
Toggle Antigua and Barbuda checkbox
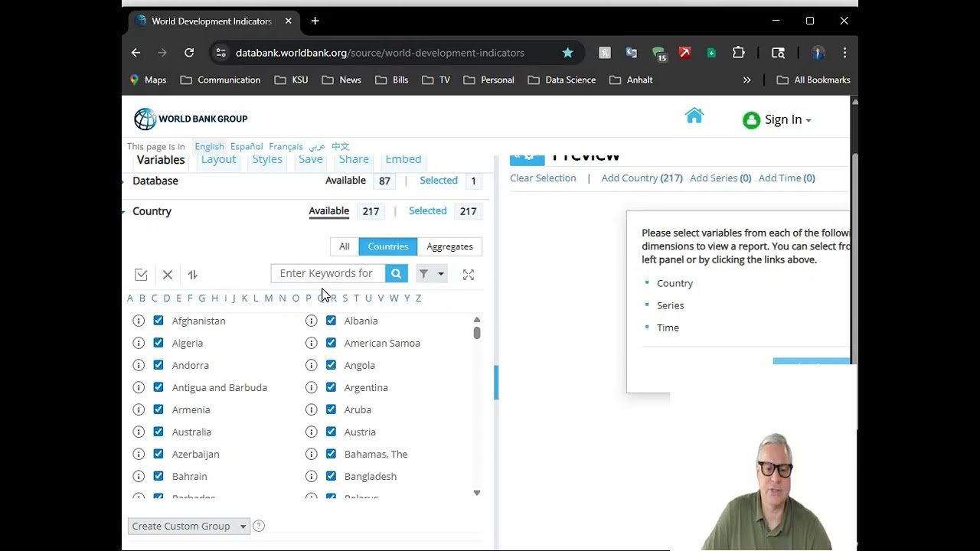[x=158, y=387]
